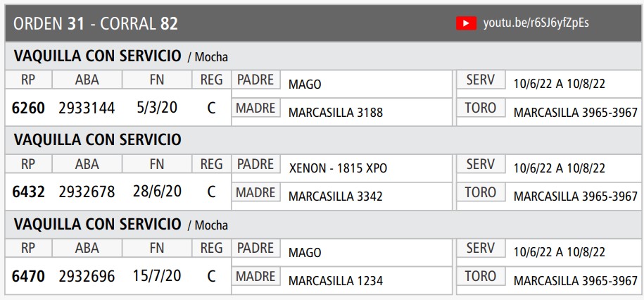Viewport: 644px width, 300px height.
Task: Click the MARCASILLA 1234 madre name
Action: coord(335,281)
